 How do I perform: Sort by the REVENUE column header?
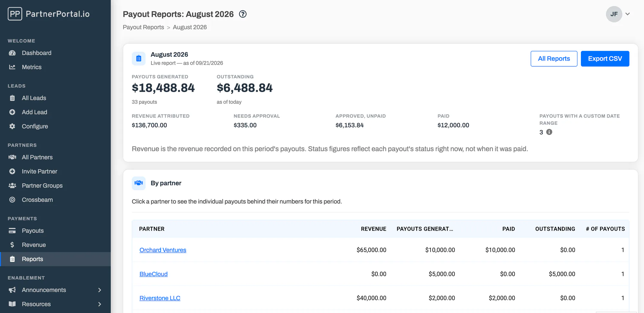click(374, 229)
